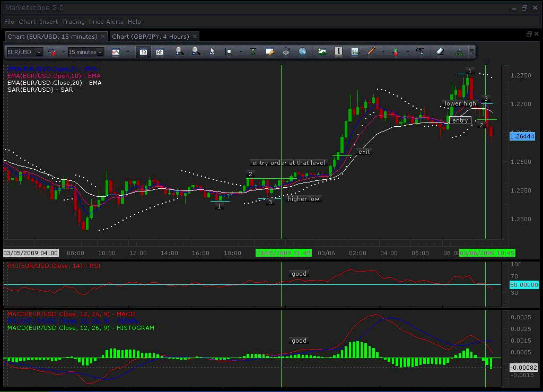The height and width of the screenshot is (392, 543).
Task: Expand the unlink icon dropdown arrow
Action: 64,52
